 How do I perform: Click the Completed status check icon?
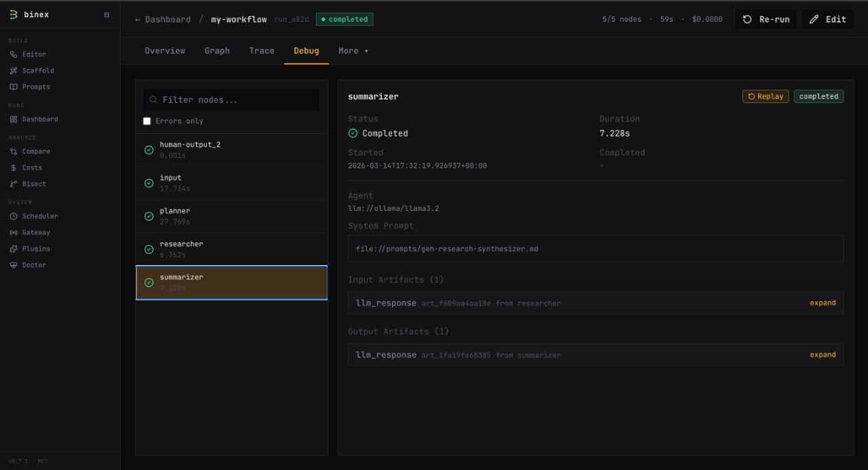[x=353, y=134]
